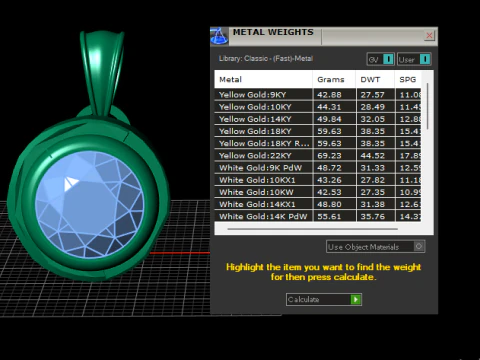
Task: Select the White Gold:14KX1 row
Action: coord(318,204)
